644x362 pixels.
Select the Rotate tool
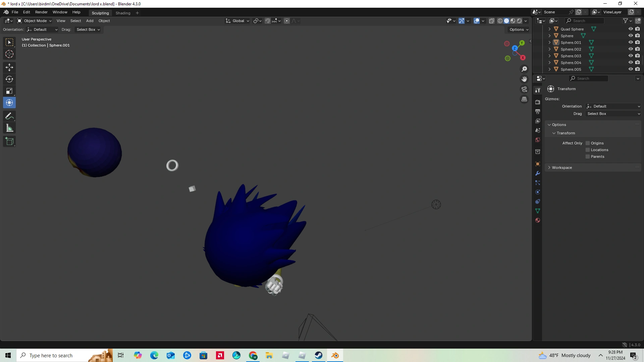pyautogui.click(x=9, y=79)
